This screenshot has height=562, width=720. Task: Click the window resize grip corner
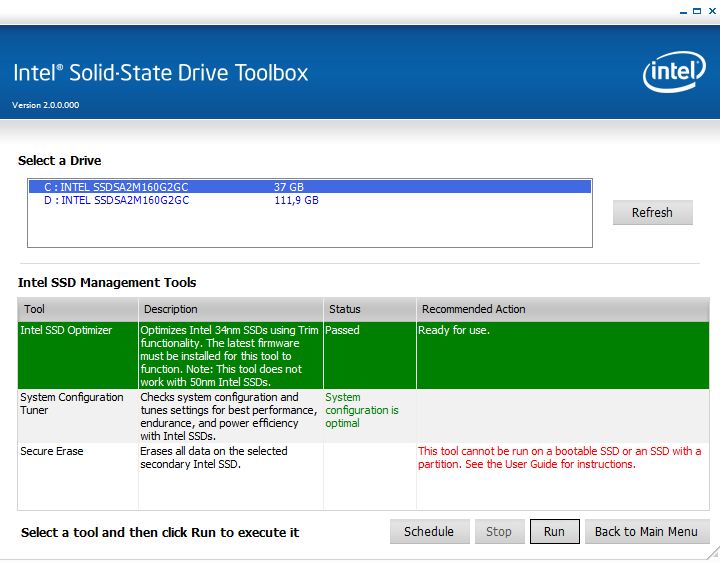pos(714,553)
